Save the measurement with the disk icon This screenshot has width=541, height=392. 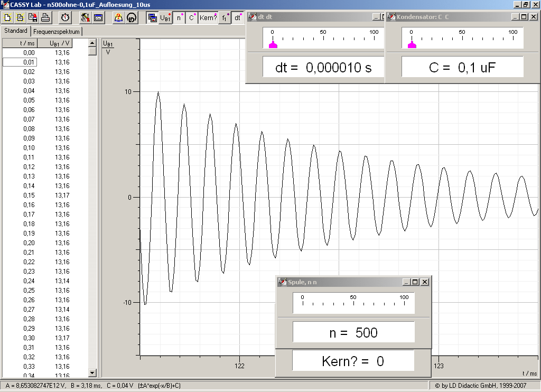[x=33, y=17]
